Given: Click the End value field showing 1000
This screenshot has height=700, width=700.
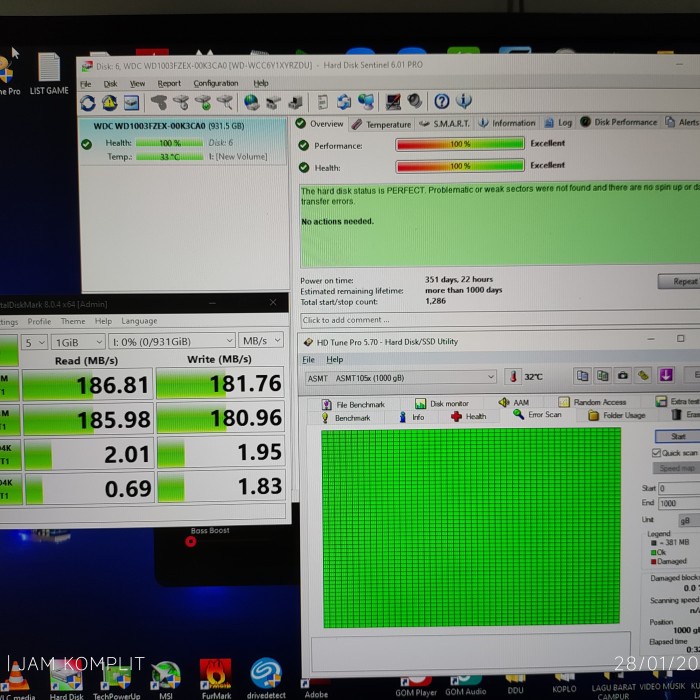Looking at the screenshot, I should click(x=679, y=504).
